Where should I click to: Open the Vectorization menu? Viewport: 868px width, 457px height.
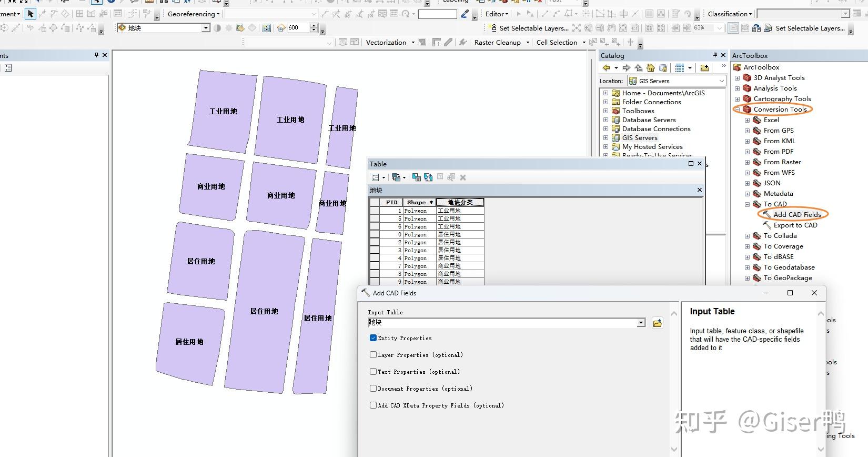pos(390,42)
